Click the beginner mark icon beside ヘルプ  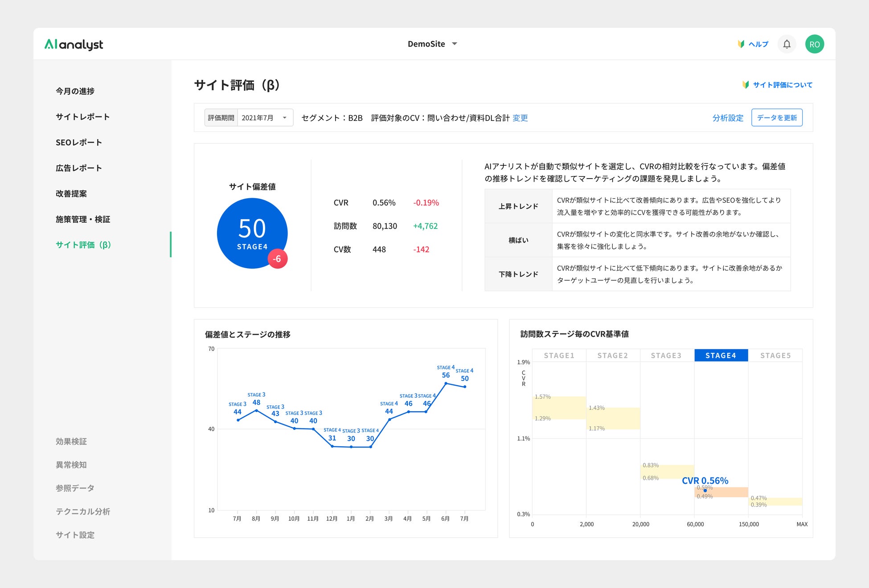tap(741, 44)
